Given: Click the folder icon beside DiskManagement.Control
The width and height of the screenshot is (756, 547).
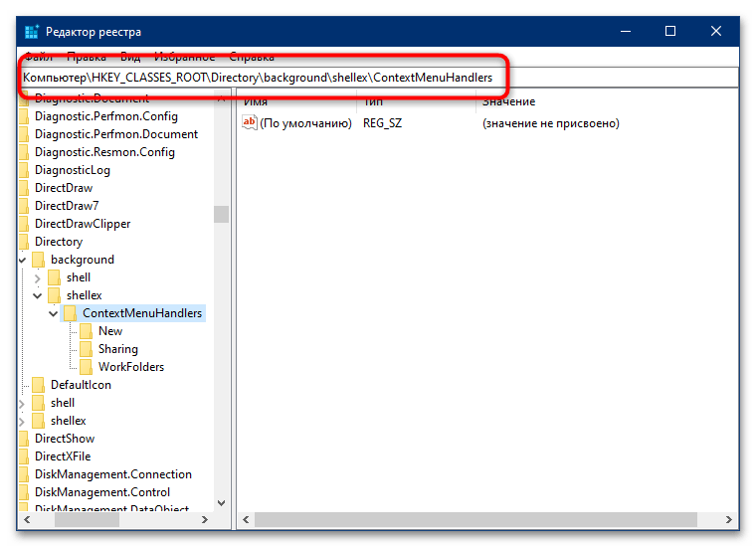Looking at the screenshot, I should coord(24,492).
